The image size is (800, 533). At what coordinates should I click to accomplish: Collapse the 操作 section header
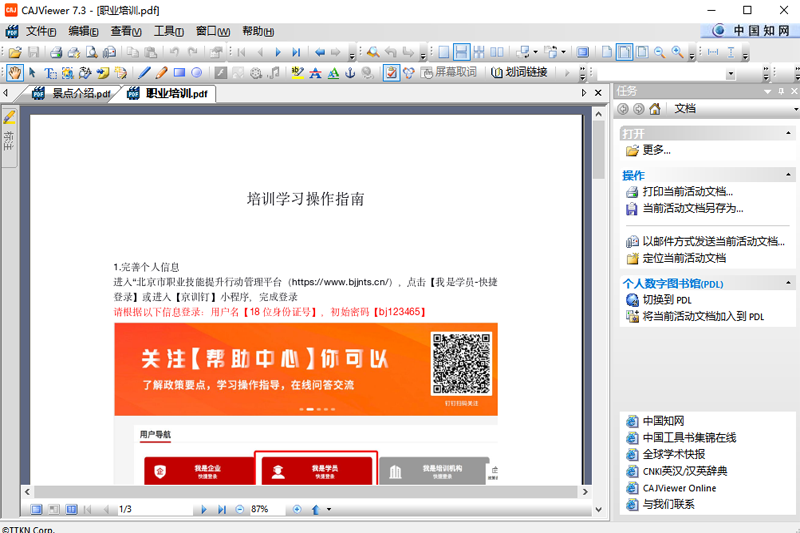(633, 175)
